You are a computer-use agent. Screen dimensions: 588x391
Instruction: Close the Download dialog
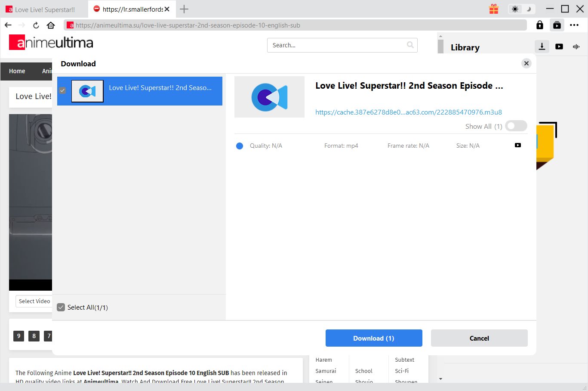click(x=526, y=63)
